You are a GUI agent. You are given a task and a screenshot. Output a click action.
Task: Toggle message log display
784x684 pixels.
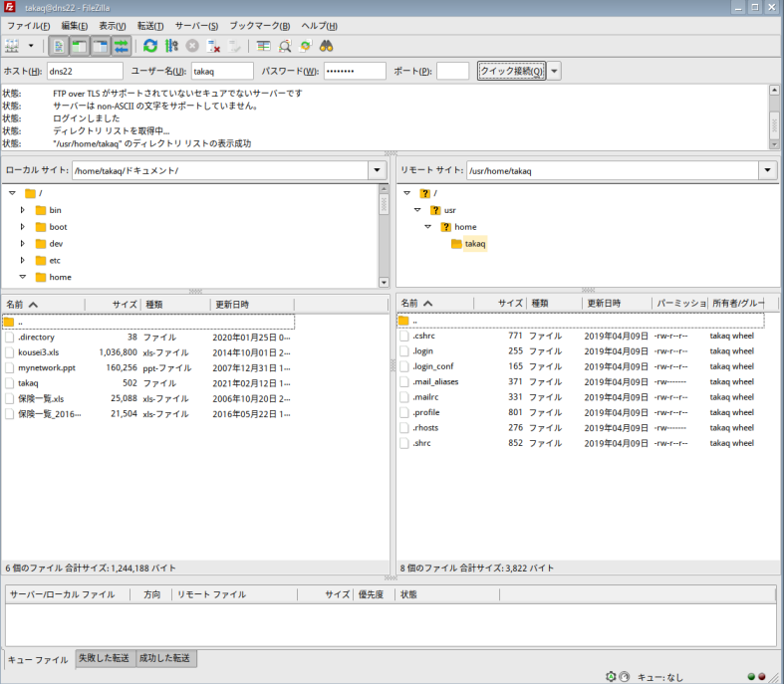(x=59, y=47)
